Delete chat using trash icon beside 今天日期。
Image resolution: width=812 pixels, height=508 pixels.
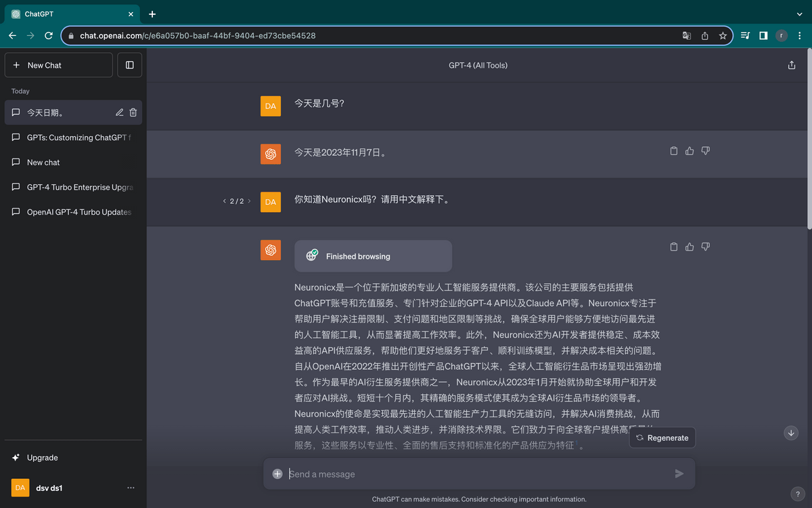pos(133,112)
